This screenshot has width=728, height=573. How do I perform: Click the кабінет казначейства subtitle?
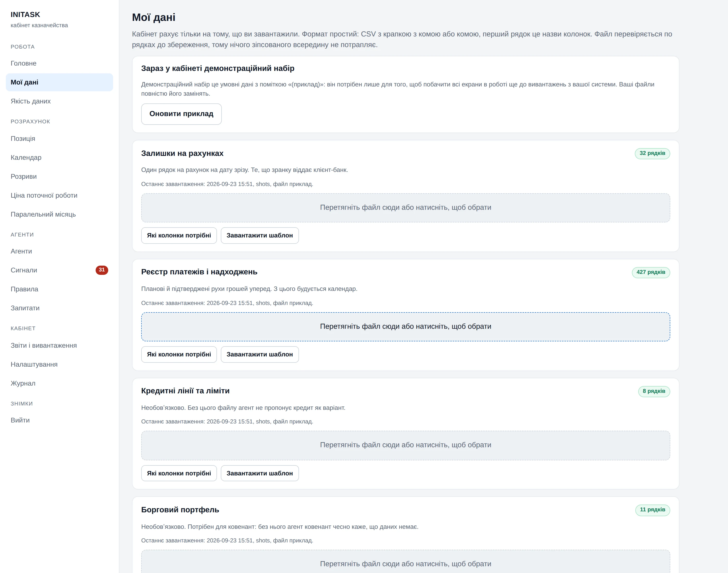[39, 25]
